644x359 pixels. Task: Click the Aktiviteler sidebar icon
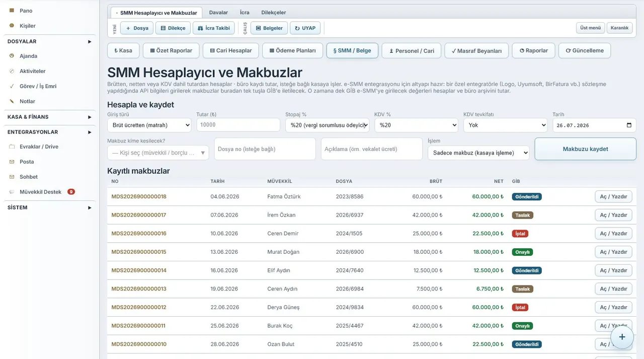pyautogui.click(x=12, y=71)
